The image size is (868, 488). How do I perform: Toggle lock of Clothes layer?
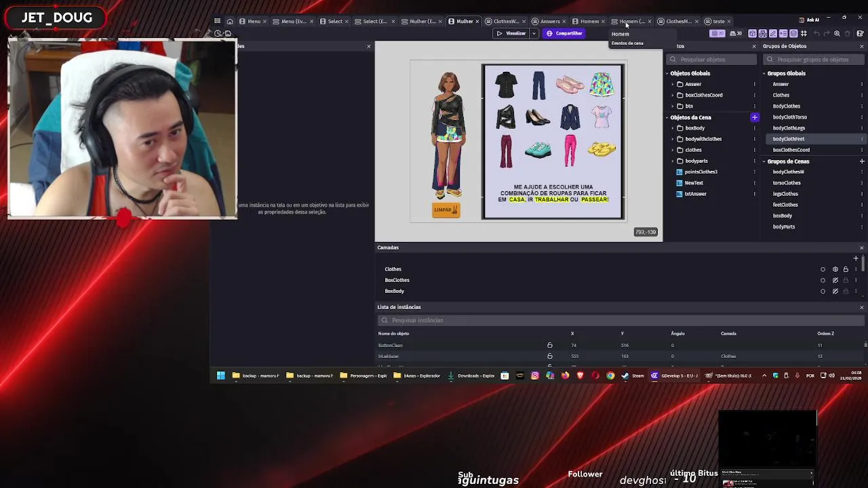[x=846, y=269]
